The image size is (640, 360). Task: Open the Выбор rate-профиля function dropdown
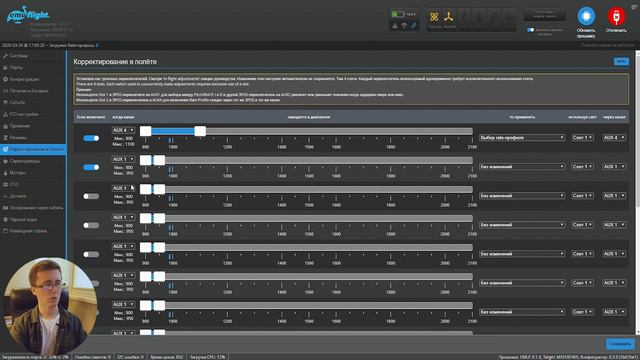[x=522, y=138]
